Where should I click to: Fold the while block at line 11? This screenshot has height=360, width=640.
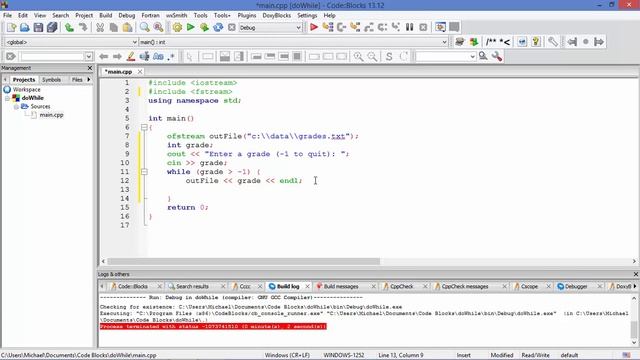click(144, 172)
